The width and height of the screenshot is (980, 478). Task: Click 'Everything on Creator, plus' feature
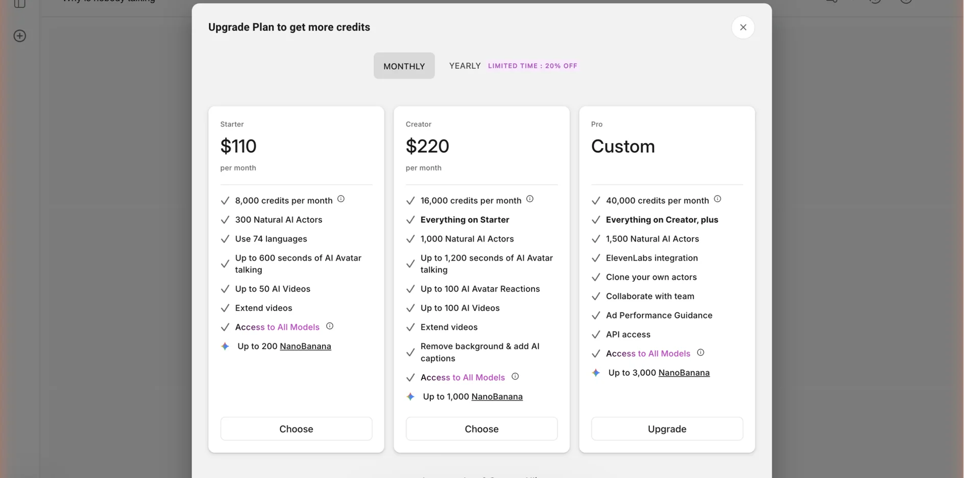pyautogui.click(x=662, y=220)
